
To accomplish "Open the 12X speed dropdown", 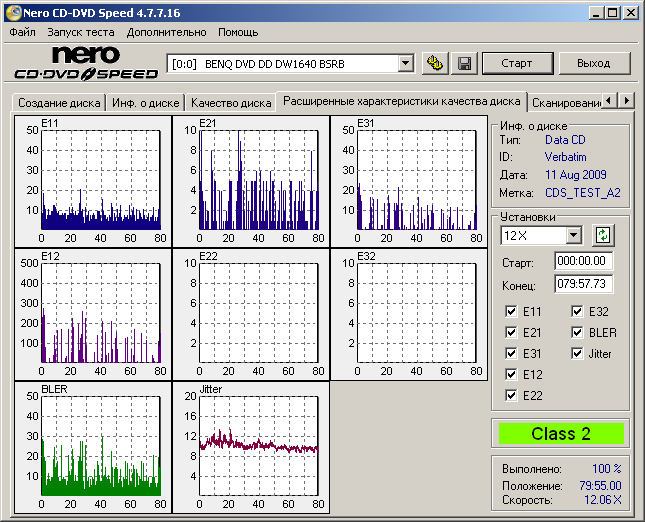I will pyautogui.click(x=573, y=235).
